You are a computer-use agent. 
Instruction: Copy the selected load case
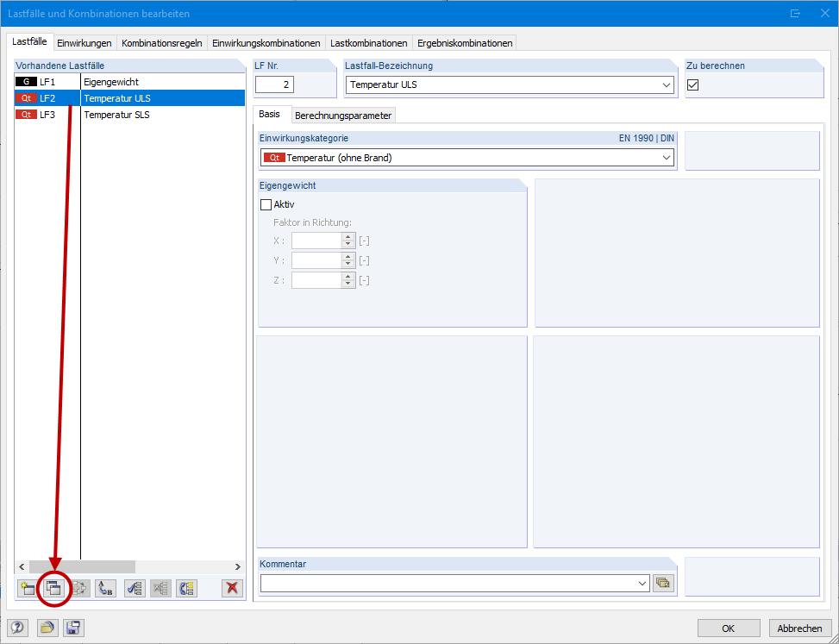[x=53, y=588]
